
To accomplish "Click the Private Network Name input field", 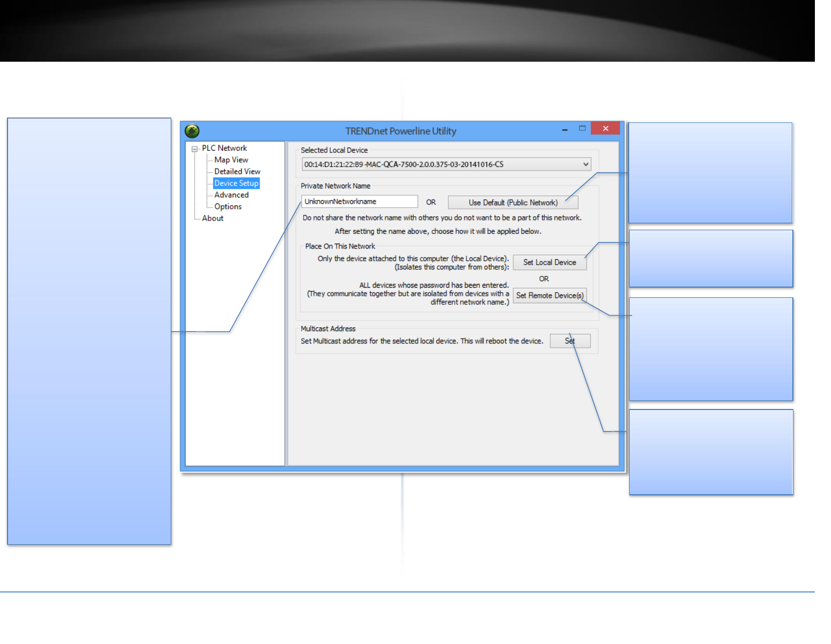I will [x=360, y=202].
